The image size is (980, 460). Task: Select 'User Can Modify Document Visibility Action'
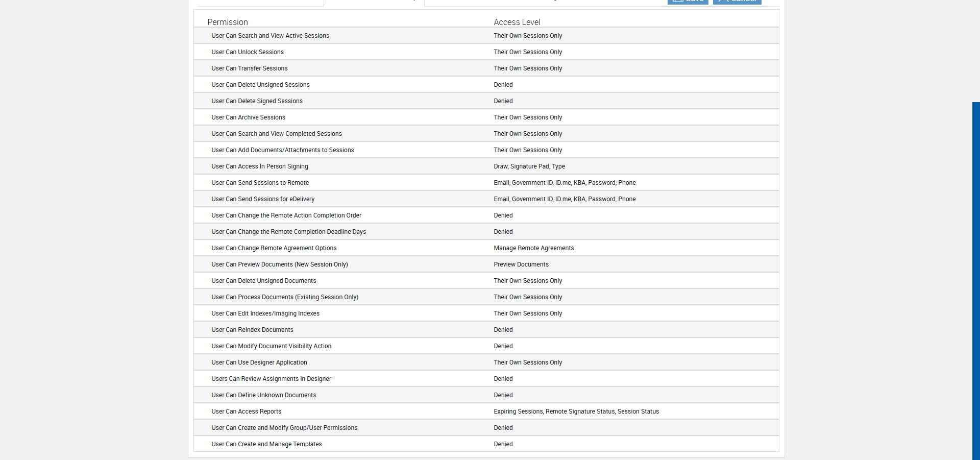click(272, 346)
